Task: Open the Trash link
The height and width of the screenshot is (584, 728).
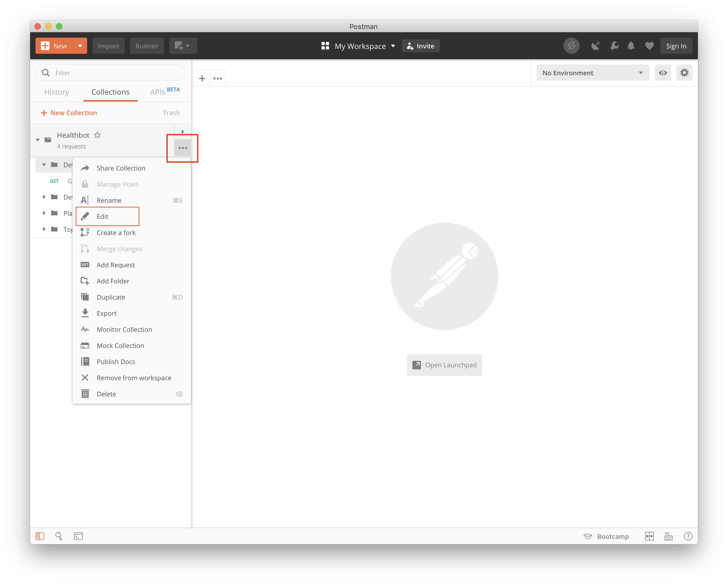Action: (x=171, y=113)
